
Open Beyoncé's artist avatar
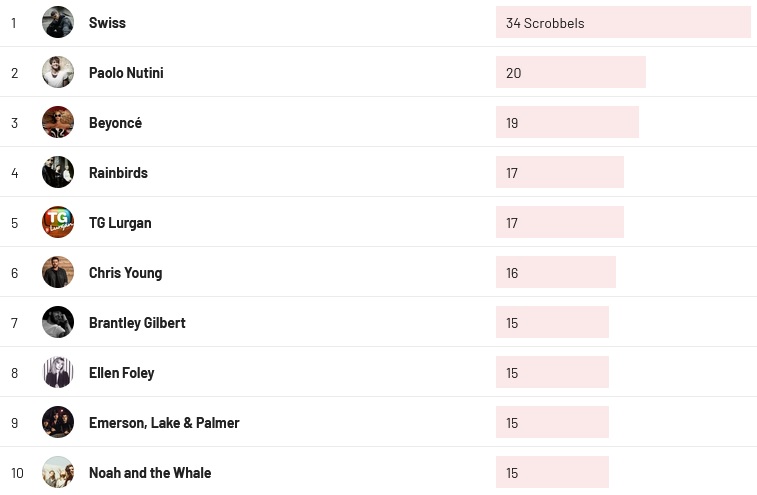pos(58,122)
